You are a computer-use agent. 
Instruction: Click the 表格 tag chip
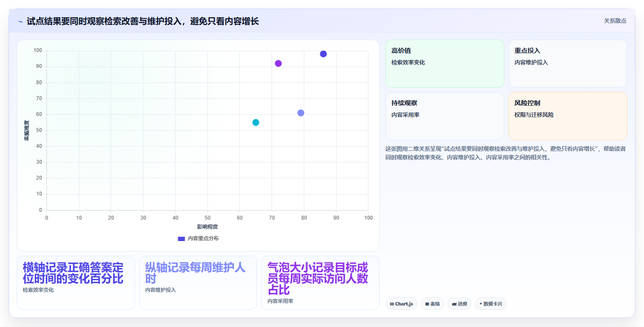click(432, 304)
